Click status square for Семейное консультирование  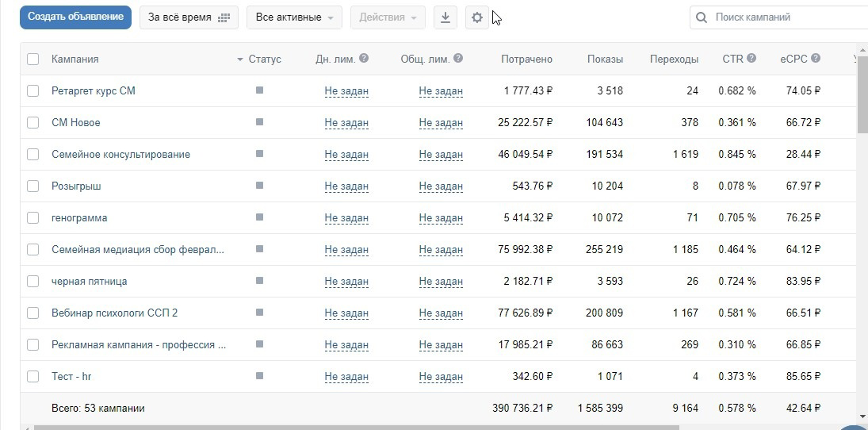coord(260,153)
